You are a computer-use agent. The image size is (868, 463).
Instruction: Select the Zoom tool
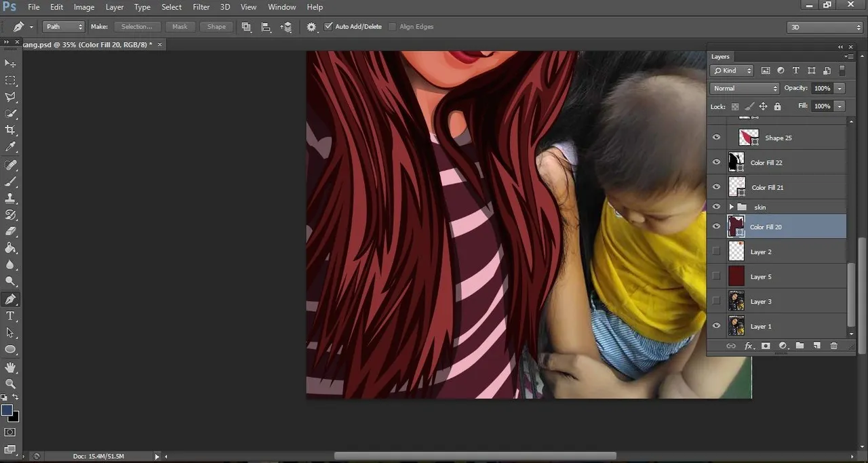click(x=10, y=384)
